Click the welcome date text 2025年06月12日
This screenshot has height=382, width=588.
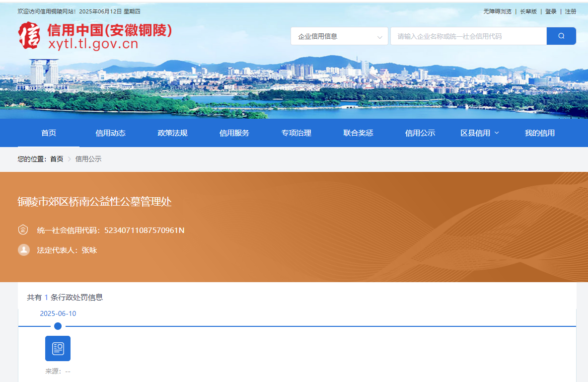point(100,11)
